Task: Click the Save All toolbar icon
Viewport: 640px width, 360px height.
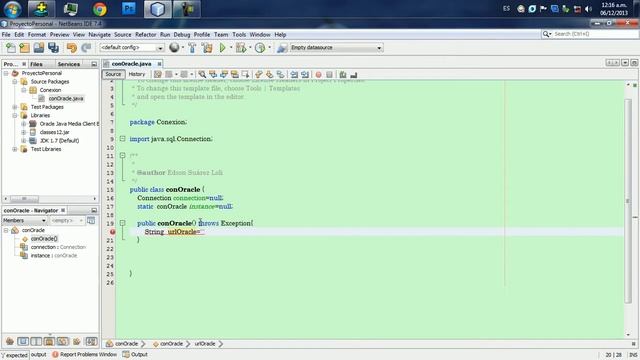Action: pyautogui.click(x=53, y=48)
